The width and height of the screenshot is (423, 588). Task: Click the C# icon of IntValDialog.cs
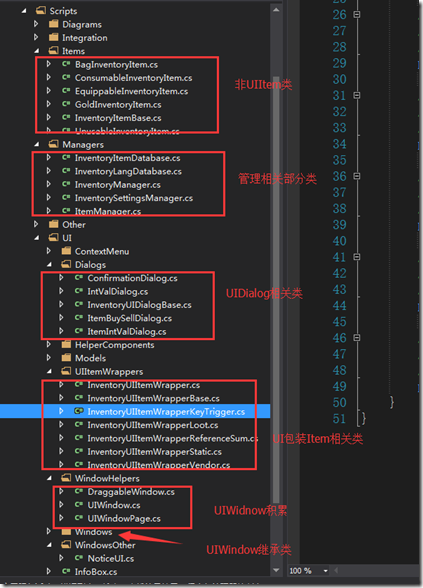[x=79, y=291]
